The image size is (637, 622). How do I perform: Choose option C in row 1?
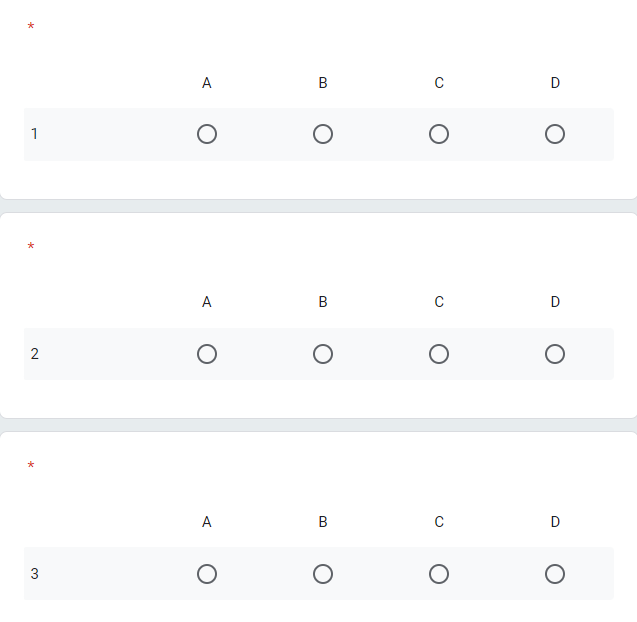[x=439, y=134]
